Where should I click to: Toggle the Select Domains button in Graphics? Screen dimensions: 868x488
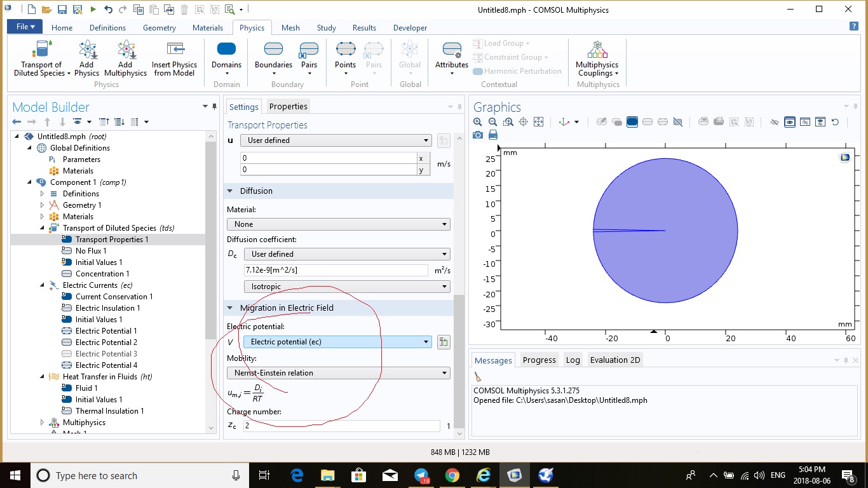coord(632,122)
